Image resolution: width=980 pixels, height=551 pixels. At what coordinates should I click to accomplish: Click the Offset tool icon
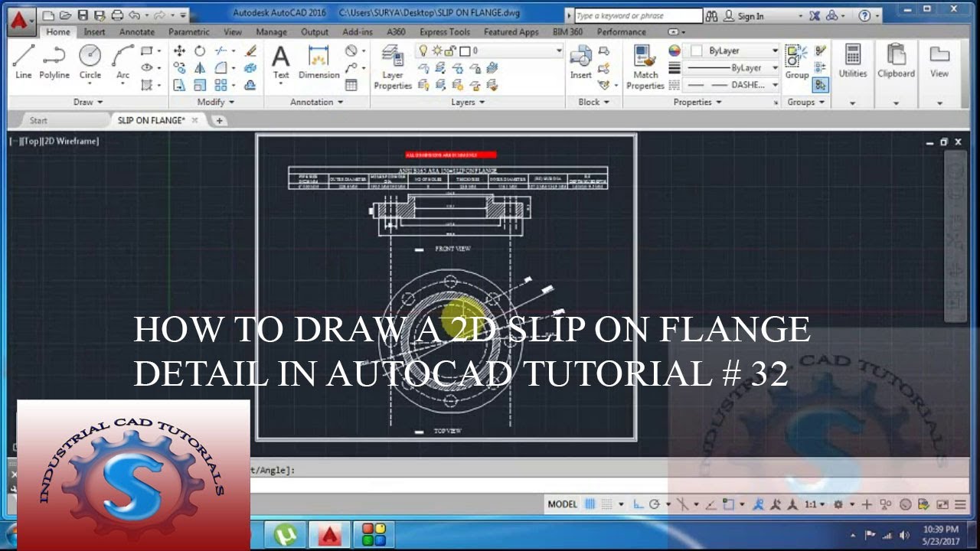click(250, 85)
